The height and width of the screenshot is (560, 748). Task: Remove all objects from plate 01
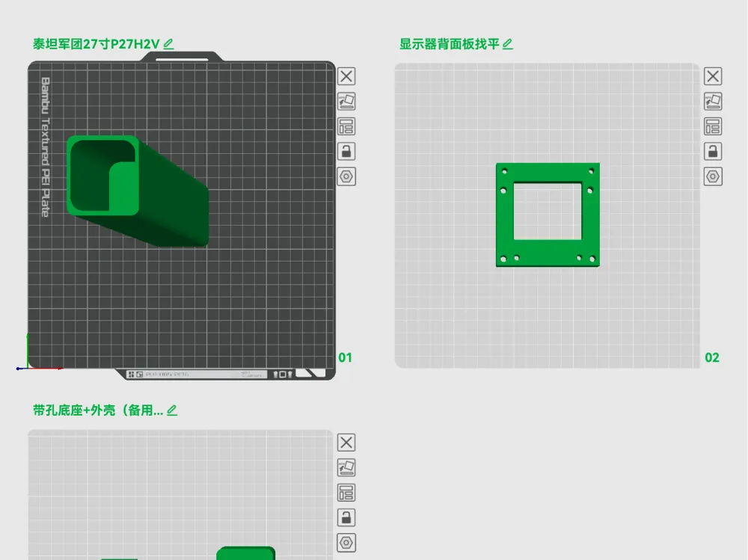346,76
